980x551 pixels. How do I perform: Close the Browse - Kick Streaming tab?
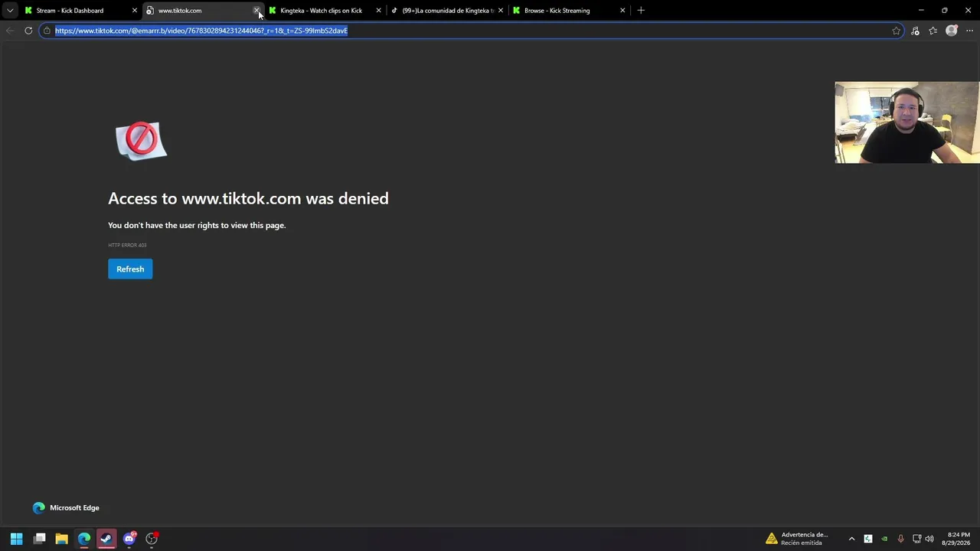coord(622,11)
